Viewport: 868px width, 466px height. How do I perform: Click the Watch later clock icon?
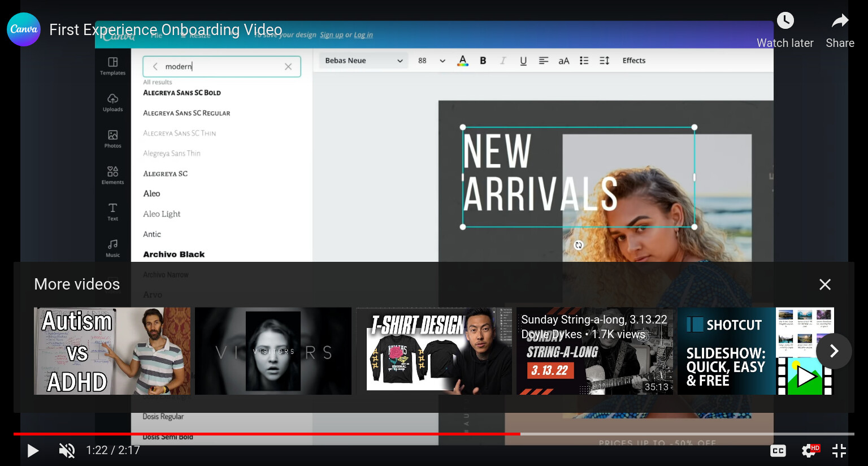click(x=785, y=21)
